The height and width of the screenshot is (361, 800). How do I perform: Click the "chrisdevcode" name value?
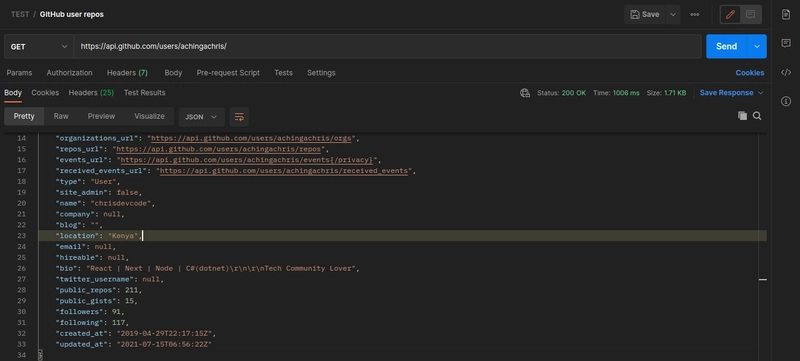click(x=121, y=203)
